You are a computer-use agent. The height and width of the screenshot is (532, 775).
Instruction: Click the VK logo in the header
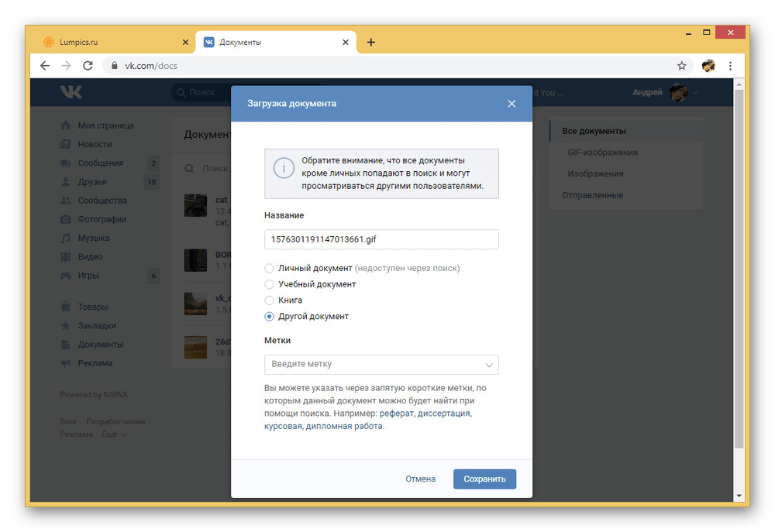(71, 92)
